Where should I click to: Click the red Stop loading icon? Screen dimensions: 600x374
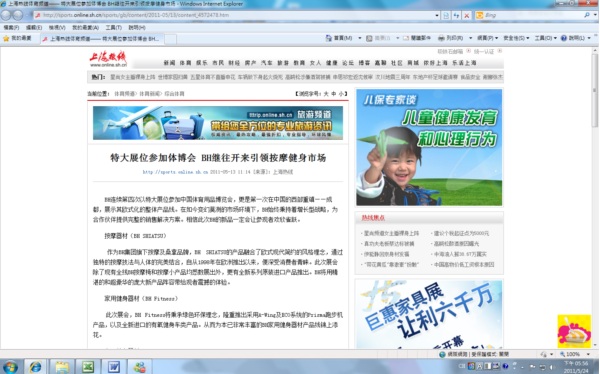point(466,15)
